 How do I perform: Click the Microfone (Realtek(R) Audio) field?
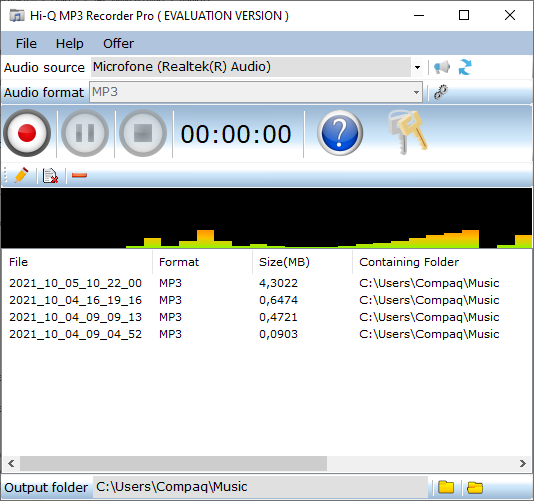click(251, 67)
